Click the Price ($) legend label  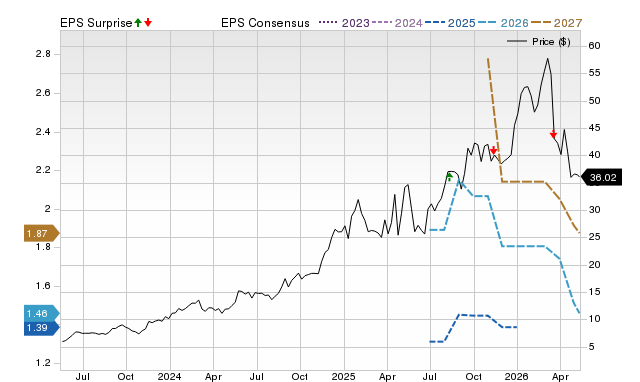[x=551, y=42]
